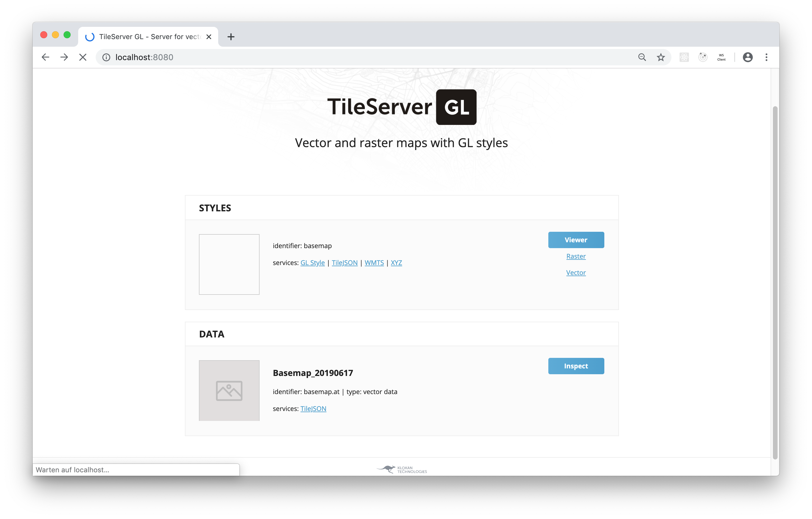Open the Raster viewer link
Image resolution: width=812 pixels, height=519 pixels.
pyautogui.click(x=576, y=256)
